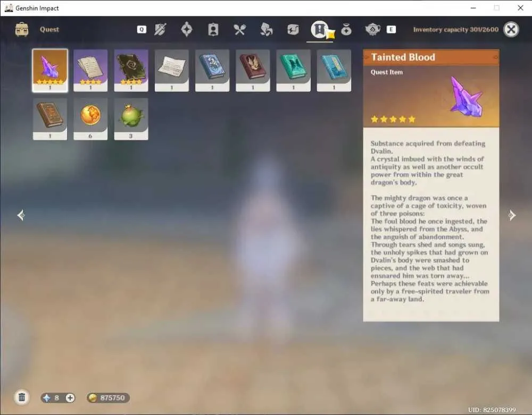The image size is (532, 415).
Task: Open the Character Development Items portrait tab
Action: coord(213,29)
